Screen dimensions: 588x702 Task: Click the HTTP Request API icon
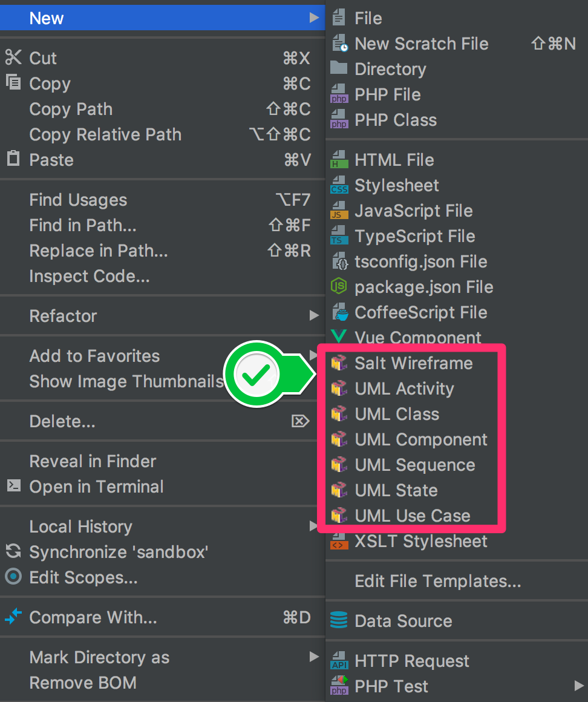339,660
